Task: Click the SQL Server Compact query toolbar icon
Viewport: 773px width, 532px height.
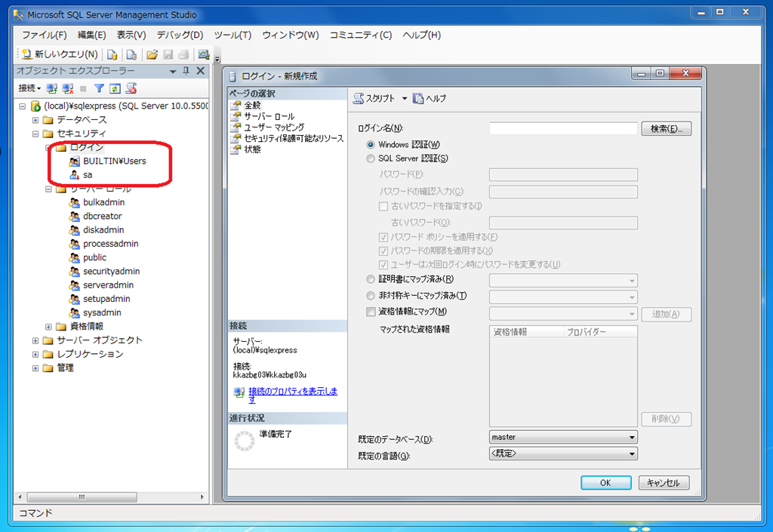Action: coord(131,54)
